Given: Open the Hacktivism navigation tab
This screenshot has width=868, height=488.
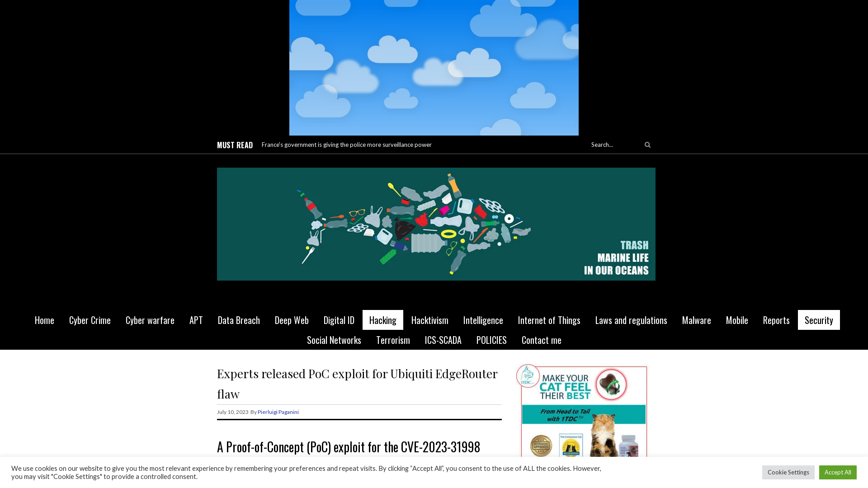Looking at the screenshot, I should click(x=429, y=320).
